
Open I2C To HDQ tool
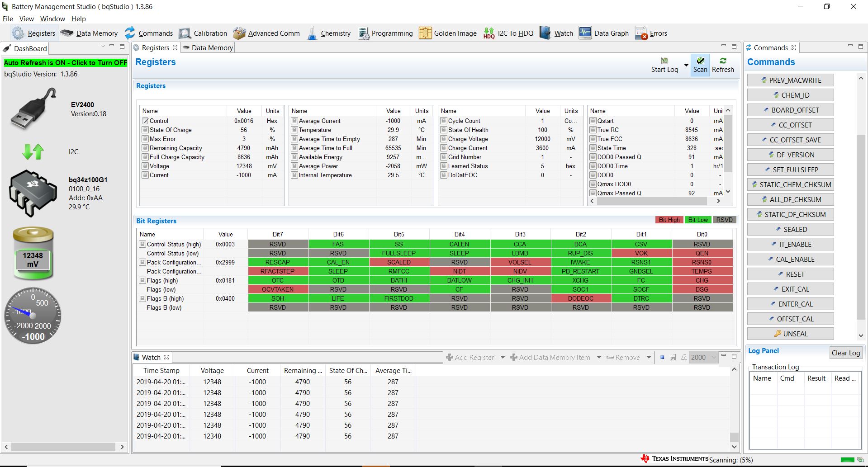[508, 33]
